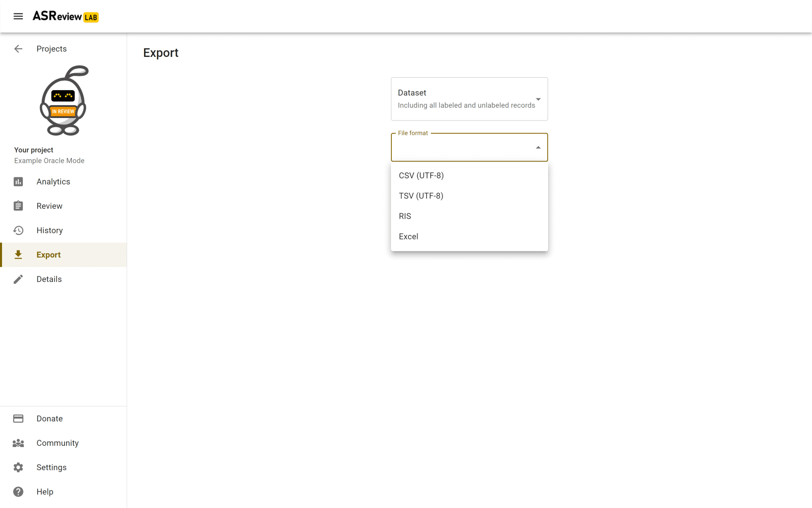Choose RIS from the format list
The height and width of the screenshot is (508, 812).
click(405, 216)
